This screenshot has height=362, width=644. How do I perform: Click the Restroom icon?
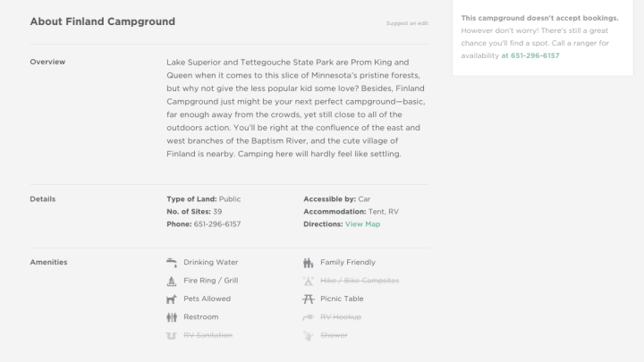tap(172, 316)
